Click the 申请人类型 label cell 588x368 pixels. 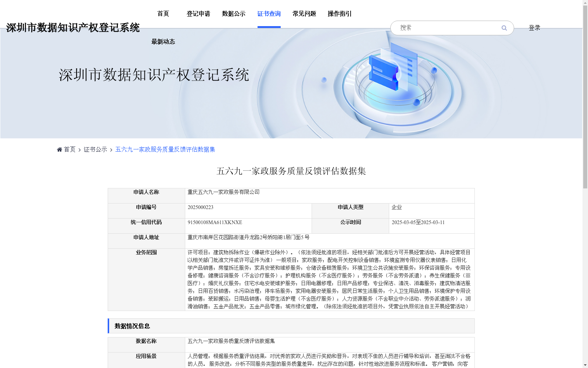tap(350, 211)
